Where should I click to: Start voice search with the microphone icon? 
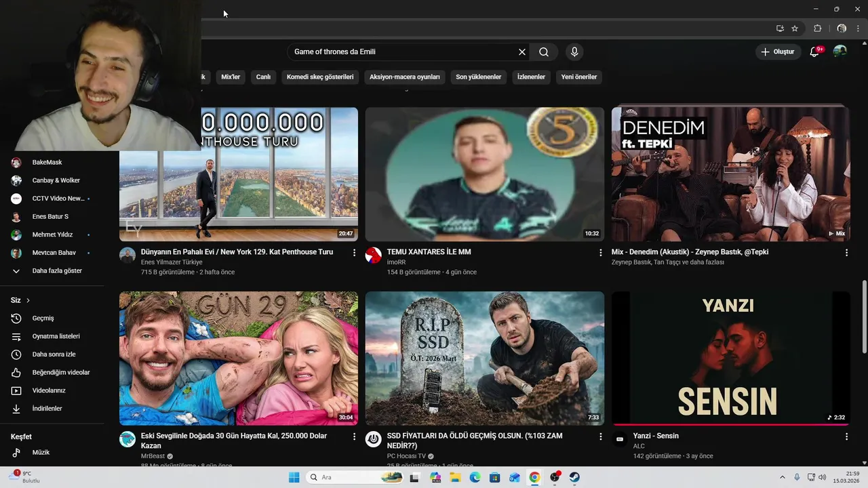point(574,52)
